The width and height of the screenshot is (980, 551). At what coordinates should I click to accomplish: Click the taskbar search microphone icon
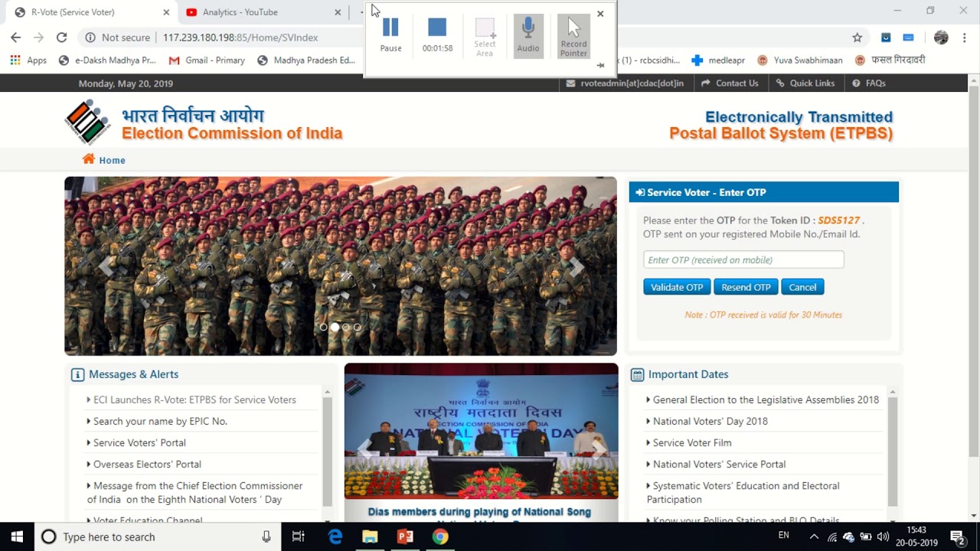click(266, 536)
